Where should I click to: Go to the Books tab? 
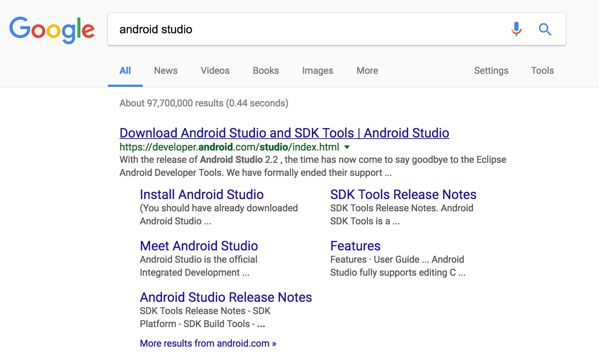pos(266,71)
